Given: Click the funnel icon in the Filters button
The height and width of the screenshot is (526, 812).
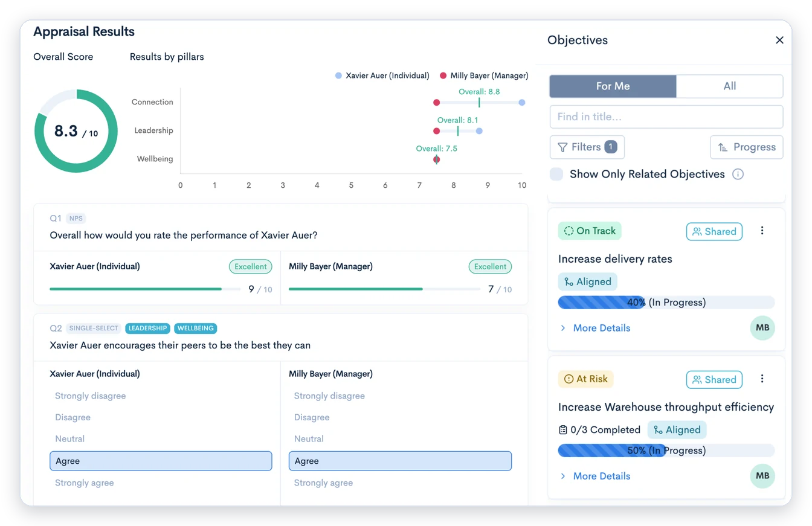Looking at the screenshot, I should click(562, 147).
